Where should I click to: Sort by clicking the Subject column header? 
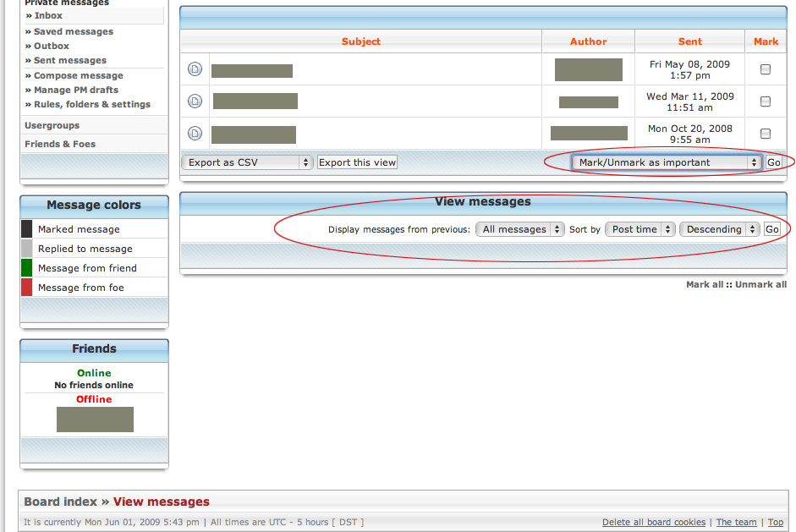coord(361,41)
